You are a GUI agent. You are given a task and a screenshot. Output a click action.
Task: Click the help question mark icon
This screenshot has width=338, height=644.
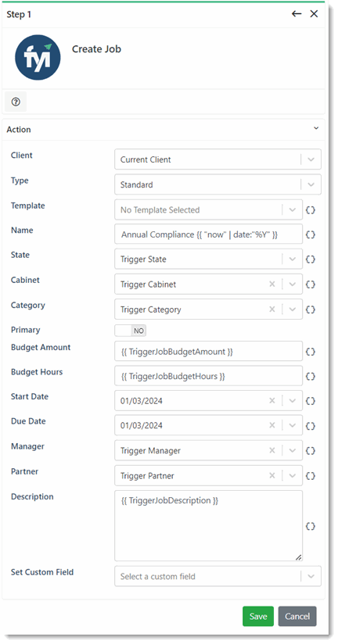16,102
